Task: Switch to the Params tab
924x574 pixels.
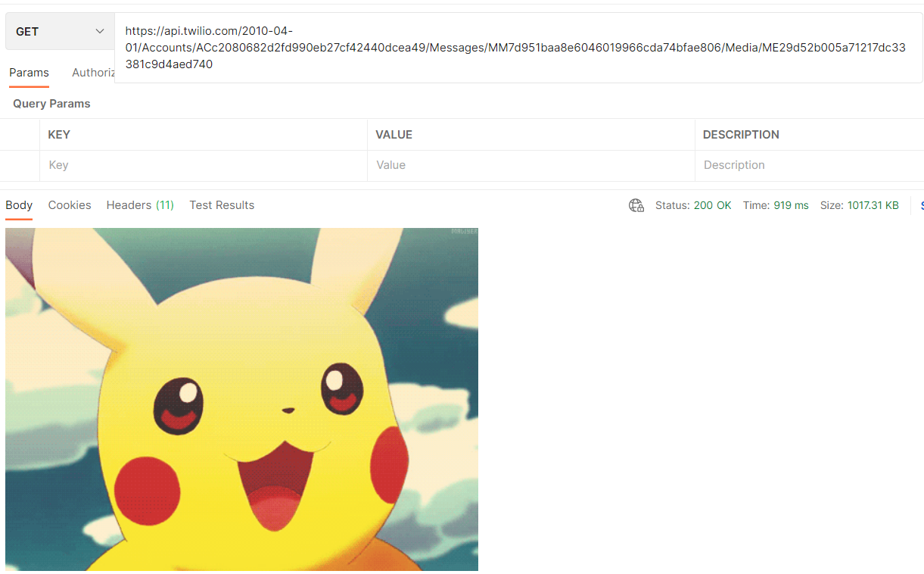Action: coord(29,73)
